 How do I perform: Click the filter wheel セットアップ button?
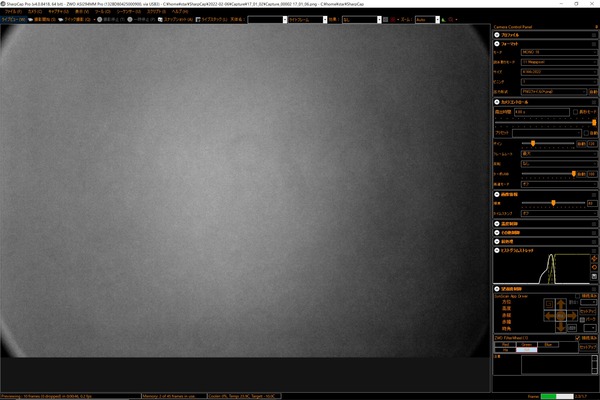coord(588,347)
